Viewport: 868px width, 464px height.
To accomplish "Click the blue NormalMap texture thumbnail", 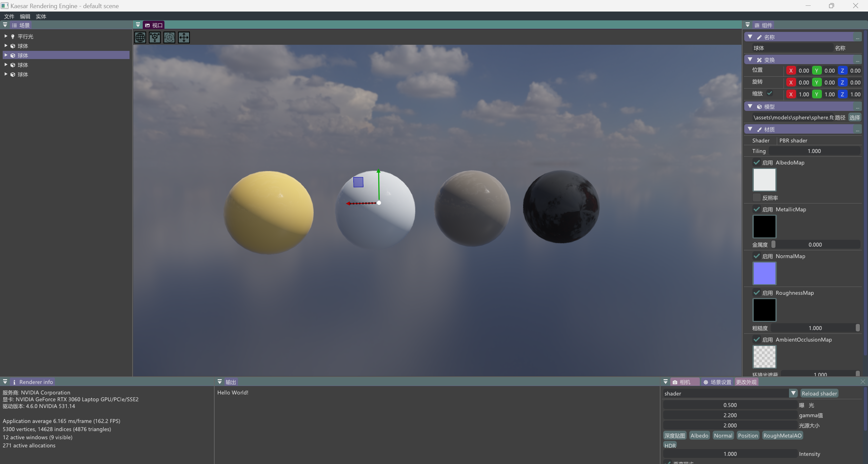I will [x=764, y=273].
